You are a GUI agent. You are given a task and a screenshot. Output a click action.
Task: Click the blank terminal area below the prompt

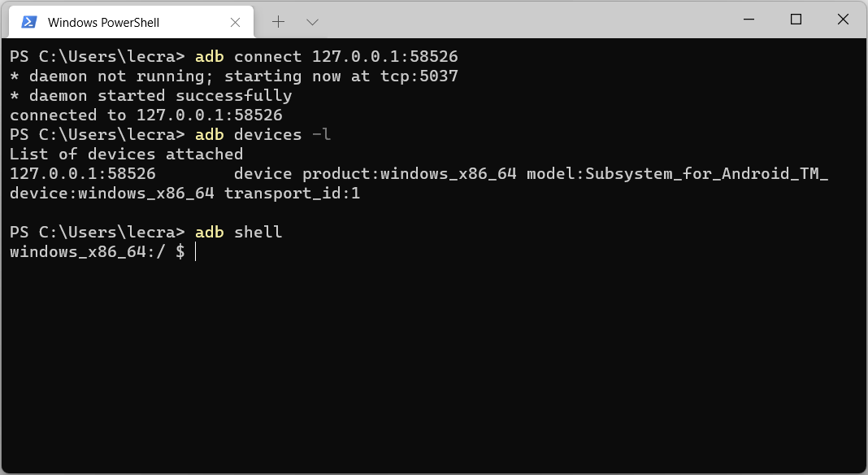(434, 366)
